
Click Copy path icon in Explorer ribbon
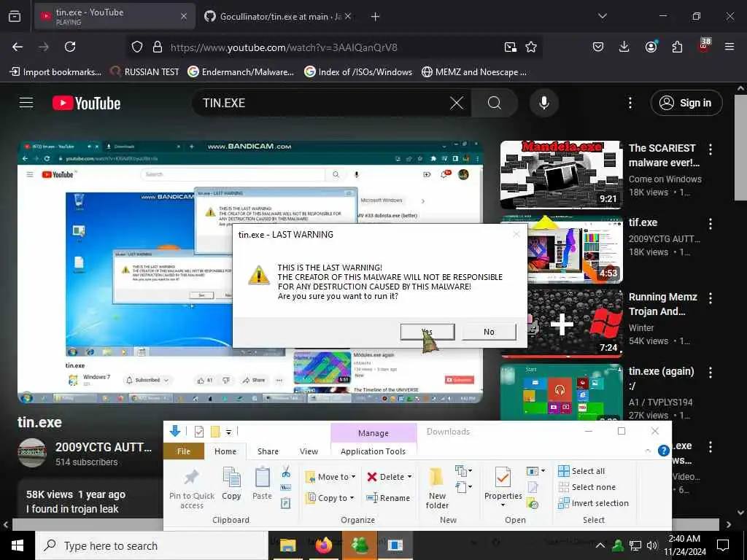point(285,488)
